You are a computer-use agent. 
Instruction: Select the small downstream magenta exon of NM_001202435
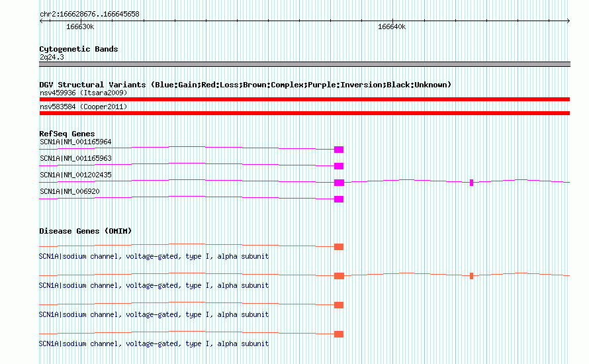click(471, 183)
